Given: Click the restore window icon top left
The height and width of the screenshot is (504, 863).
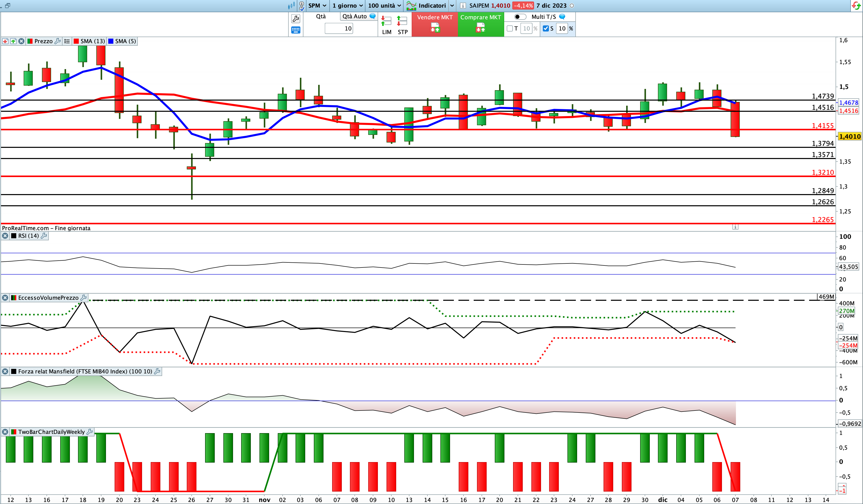Looking at the screenshot, I should 8,6.
